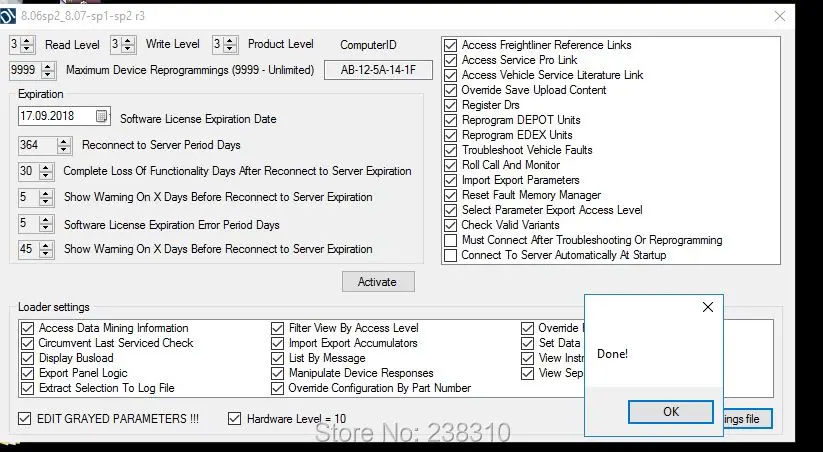The width and height of the screenshot is (823, 452).
Task: Uncheck Access Freightliner Reference Links
Action: tap(450, 45)
